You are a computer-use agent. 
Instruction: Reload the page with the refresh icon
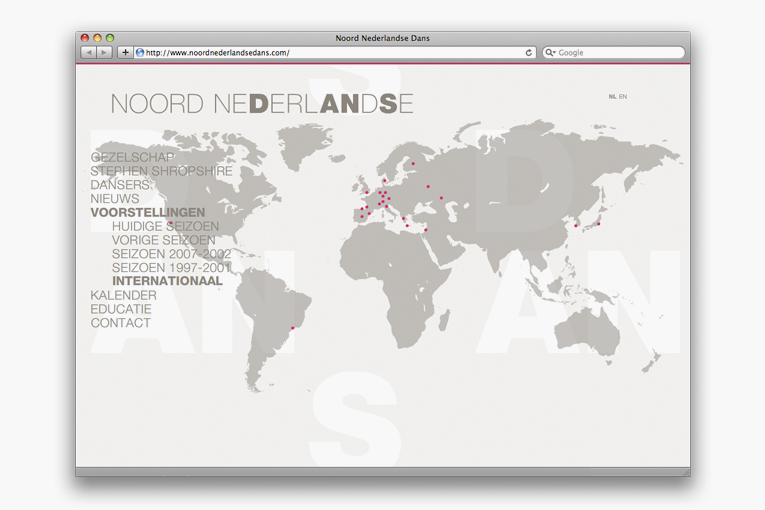[x=528, y=52]
